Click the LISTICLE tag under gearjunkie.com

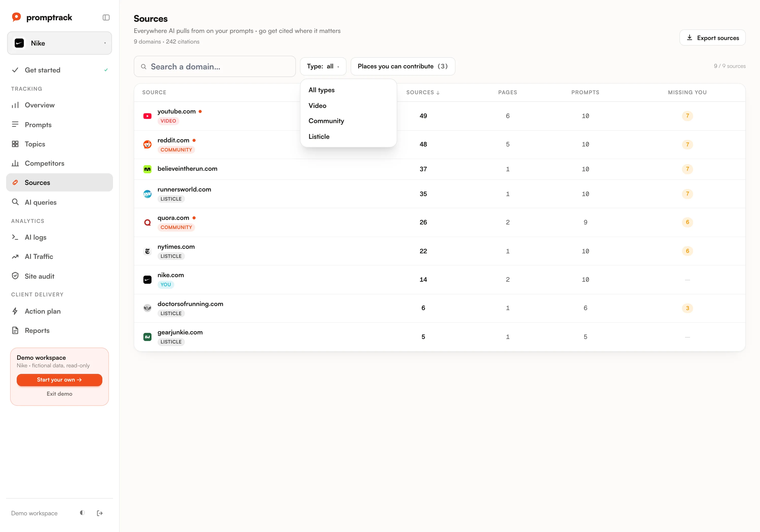171,342
